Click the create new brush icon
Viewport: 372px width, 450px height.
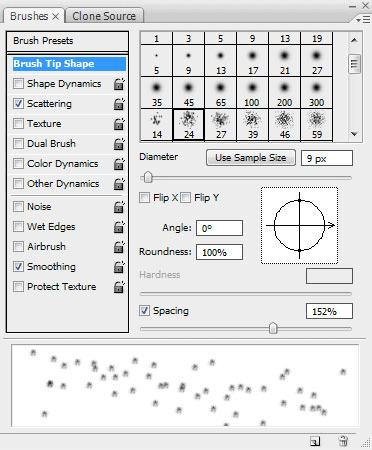[x=315, y=441]
